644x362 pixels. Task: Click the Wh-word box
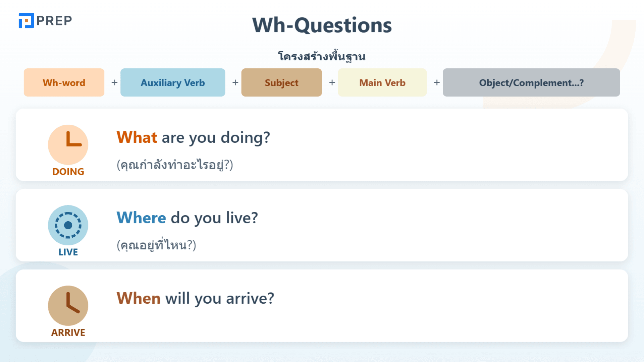[x=64, y=82]
